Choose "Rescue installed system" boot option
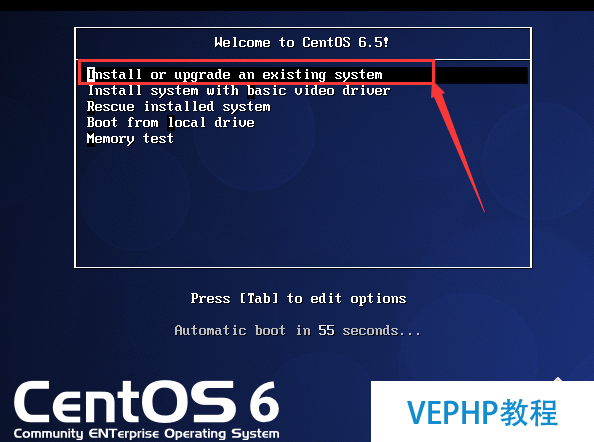The image size is (594, 442). point(178,106)
